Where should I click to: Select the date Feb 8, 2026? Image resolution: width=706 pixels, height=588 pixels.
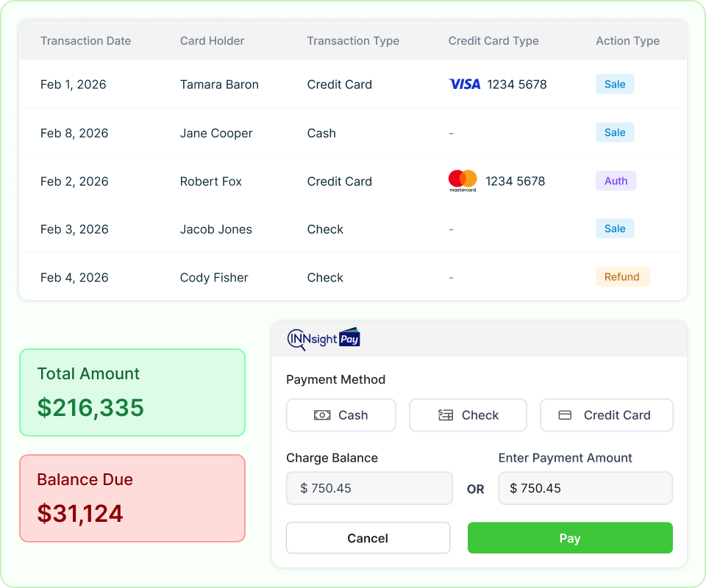pos(74,133)
